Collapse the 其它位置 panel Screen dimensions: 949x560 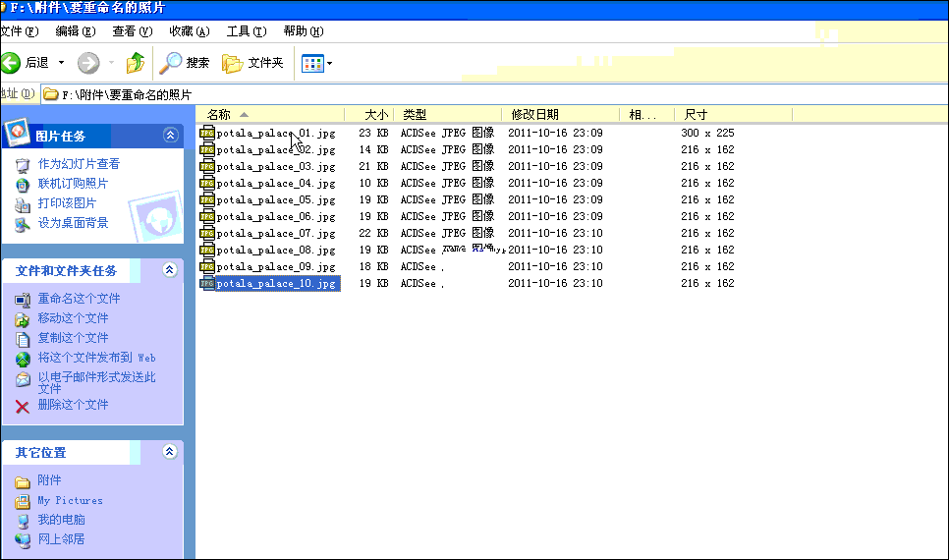pos(170,452)
